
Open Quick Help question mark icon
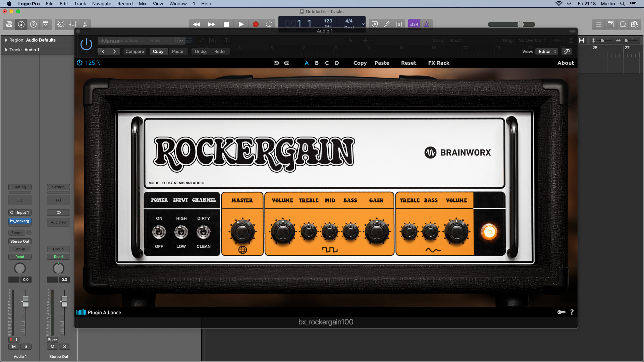tap(33, 24)
